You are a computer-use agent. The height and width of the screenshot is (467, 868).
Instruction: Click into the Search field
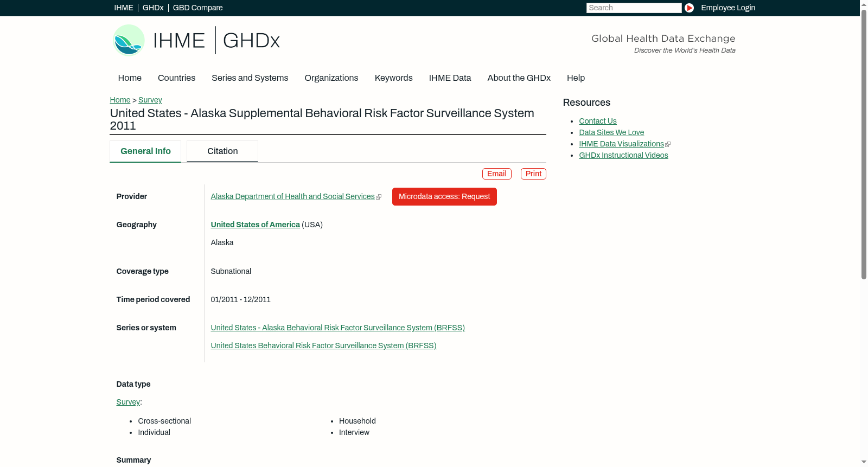click(x=634, y=8)
